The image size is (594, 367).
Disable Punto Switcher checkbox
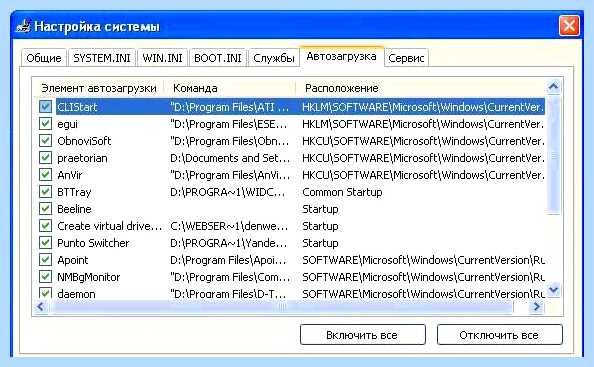click(x=45, y=243)
